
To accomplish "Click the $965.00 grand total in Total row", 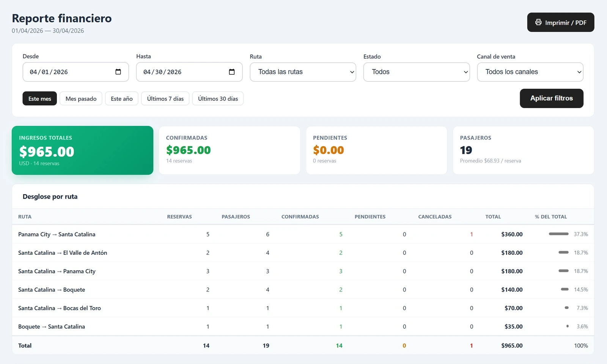I will coord(512,346).
